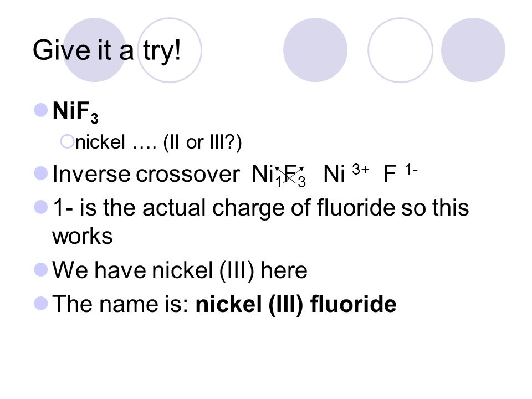The height and width of the screenshot is (399, 532).
Task: Click the bullet beside 'Inverse crossover'
Action: click(41, 173)
